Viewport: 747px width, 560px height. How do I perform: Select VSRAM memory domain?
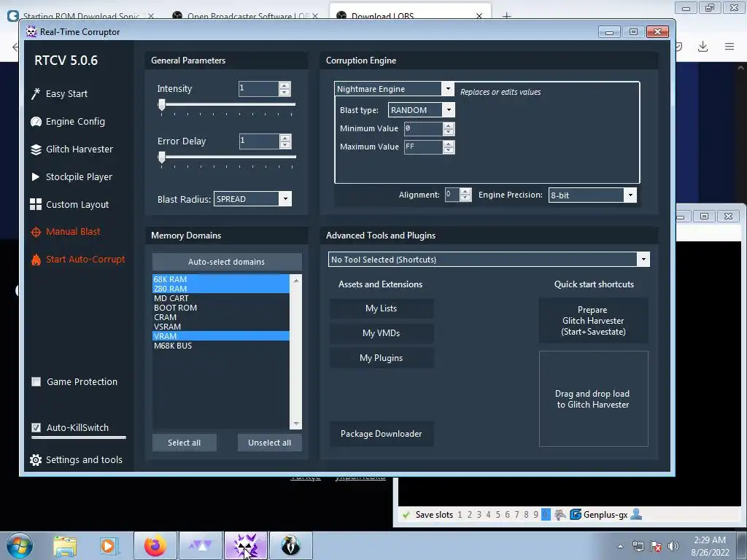pos(220,327)
